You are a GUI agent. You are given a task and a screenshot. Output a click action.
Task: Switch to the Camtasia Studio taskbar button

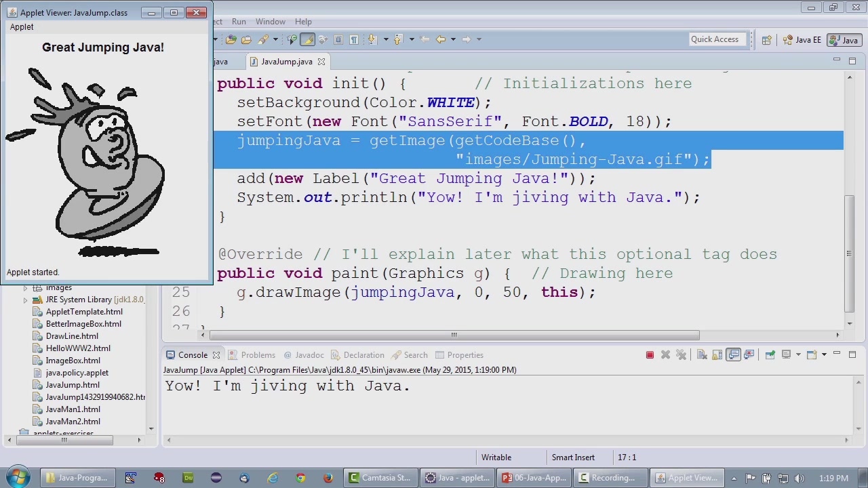pyautogui.click(x=379, y=478)
